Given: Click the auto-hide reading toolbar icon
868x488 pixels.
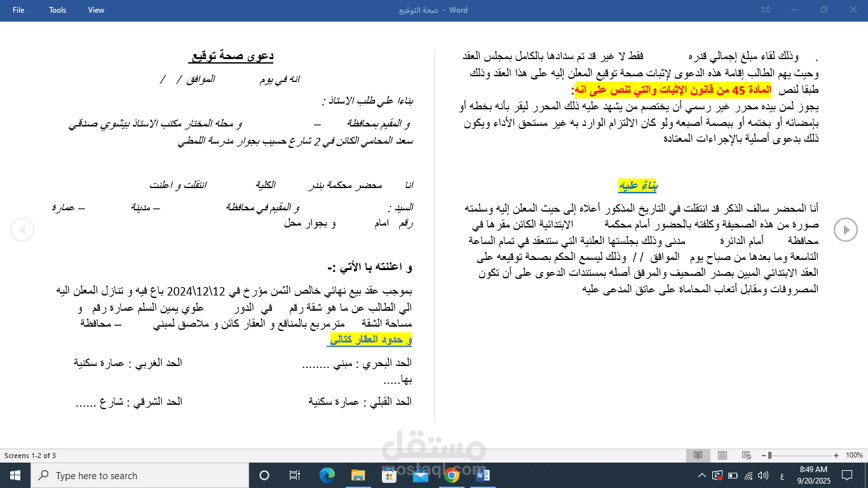Looking at the screenshot, I should tap(766, 10).
